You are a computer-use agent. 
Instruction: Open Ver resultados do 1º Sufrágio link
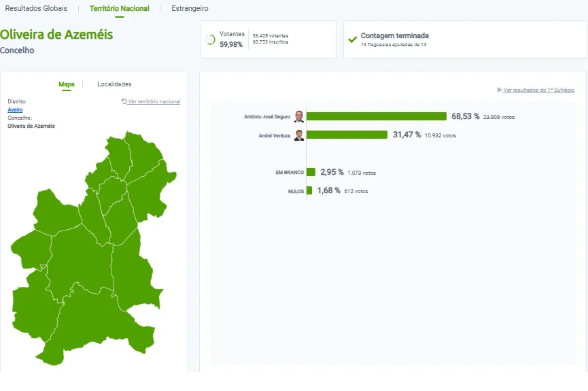(538, 90)
